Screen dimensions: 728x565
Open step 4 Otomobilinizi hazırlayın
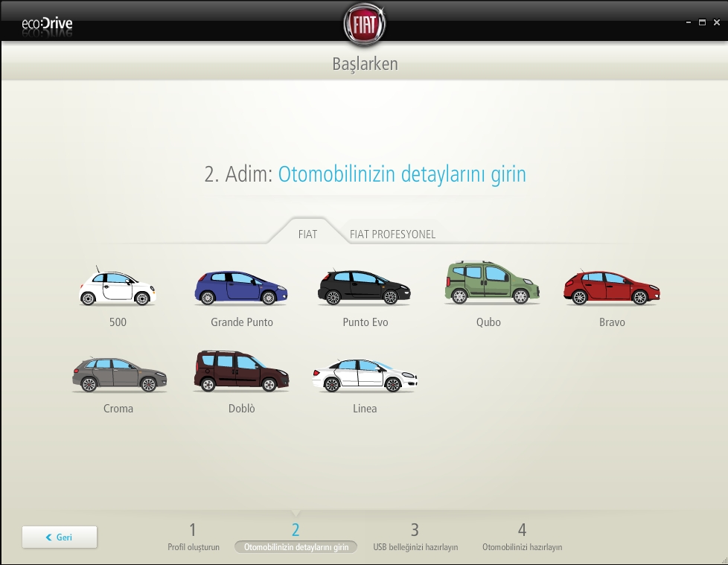(522, 537)
